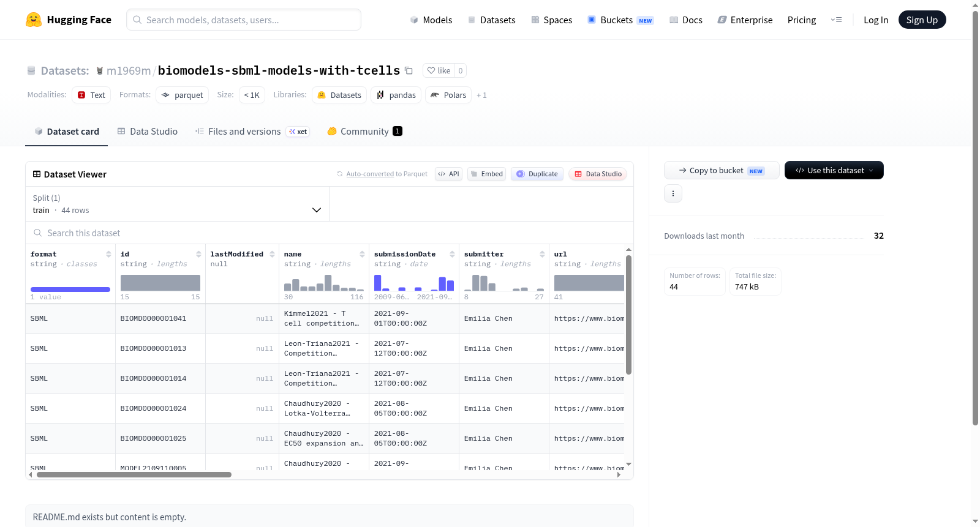The height and width of the screenshot is (527, 980).
Task: Sort the submitter column
Action: (542, 254)
